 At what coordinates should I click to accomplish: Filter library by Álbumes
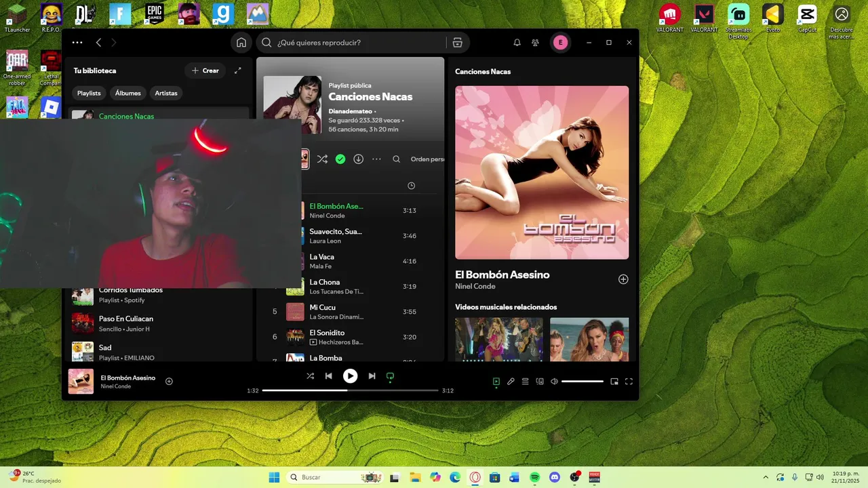(128, 93)
